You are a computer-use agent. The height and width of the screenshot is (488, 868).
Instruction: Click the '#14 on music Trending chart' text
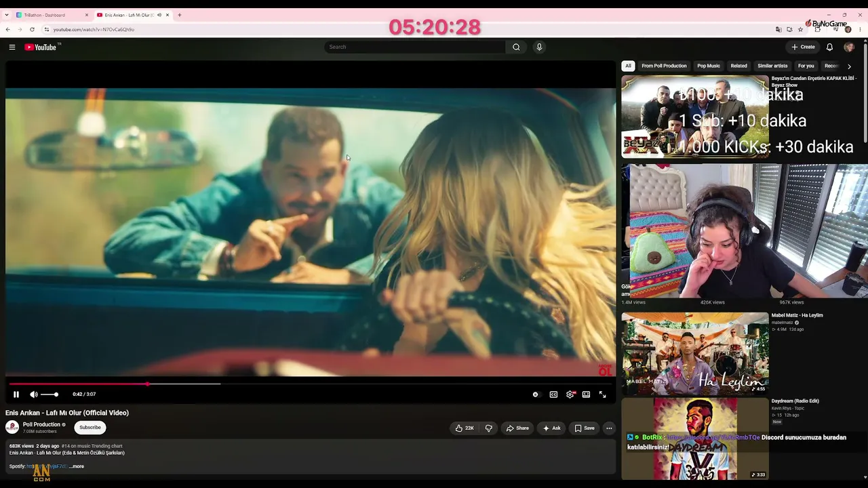[x=92, y=446]
